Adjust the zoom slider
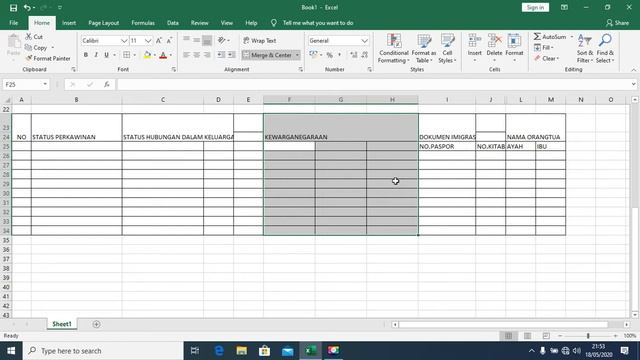The height and width of the screenshot is (360, 640). [x=588, y=336]
